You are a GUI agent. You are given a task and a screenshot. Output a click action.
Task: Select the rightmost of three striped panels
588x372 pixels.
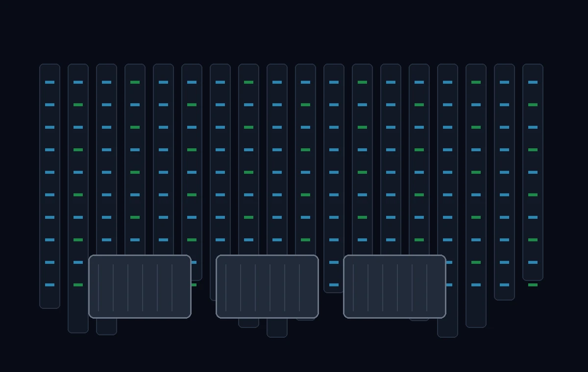tap(394, 286)
